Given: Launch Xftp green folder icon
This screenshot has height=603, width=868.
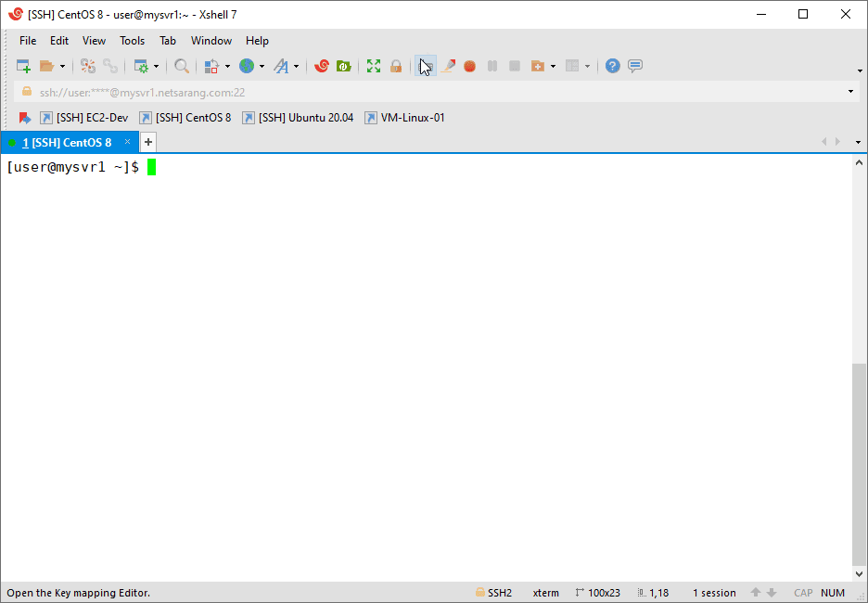Looking at the screenshot, I should click(344, 67).
